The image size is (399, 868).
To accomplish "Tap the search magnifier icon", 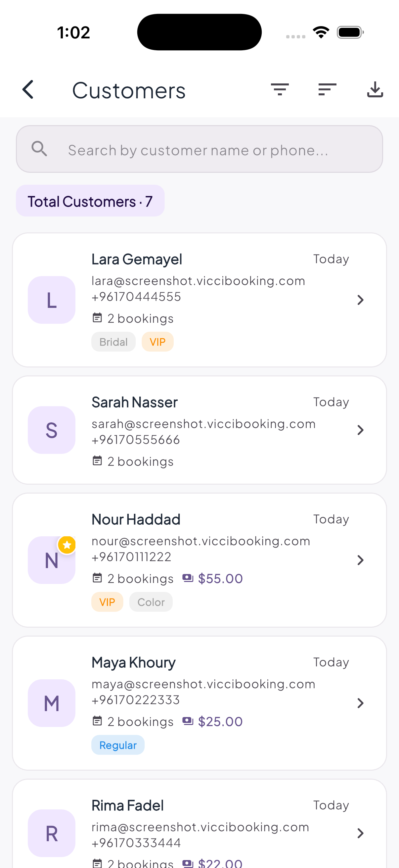I will (39, 149).
